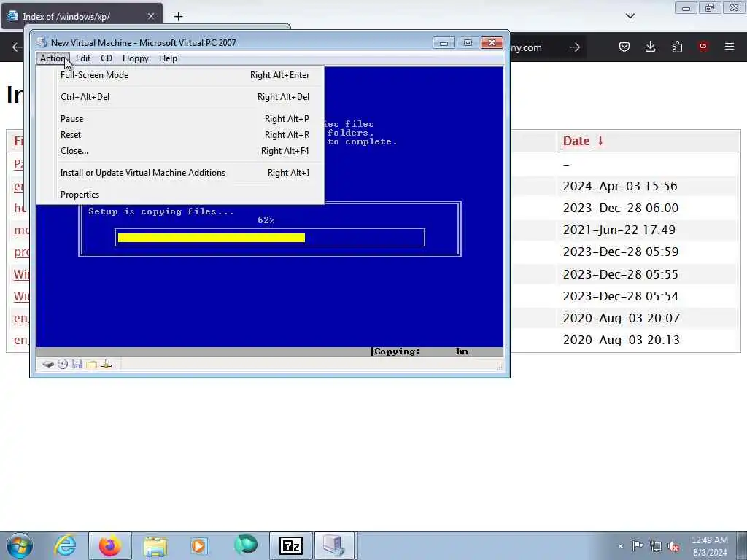
Task: Choose Close... in the Action menu
Action: click(x=180, y=151)
